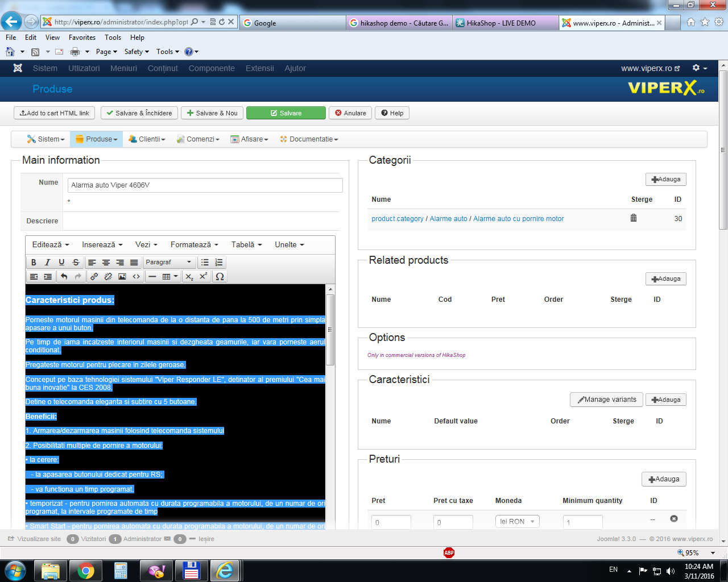Go back with the browser back arrow
728x582 pixels.
click(x=11, y=22)
